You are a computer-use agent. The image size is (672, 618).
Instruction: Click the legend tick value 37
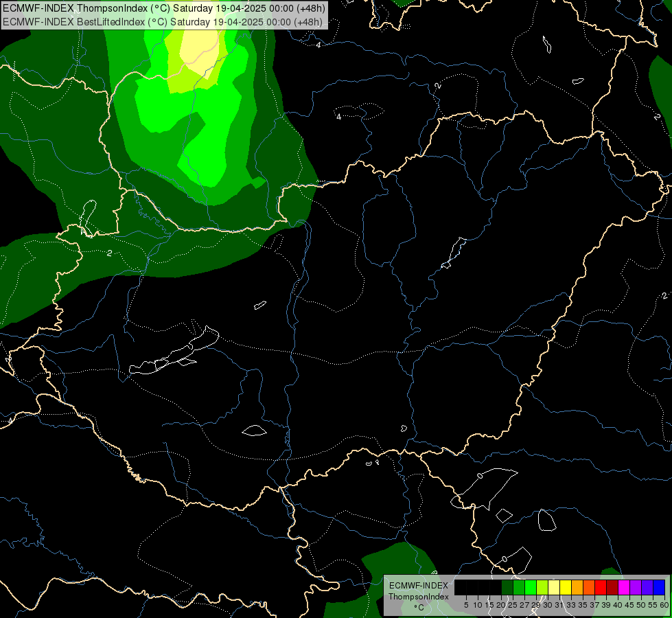594,605
